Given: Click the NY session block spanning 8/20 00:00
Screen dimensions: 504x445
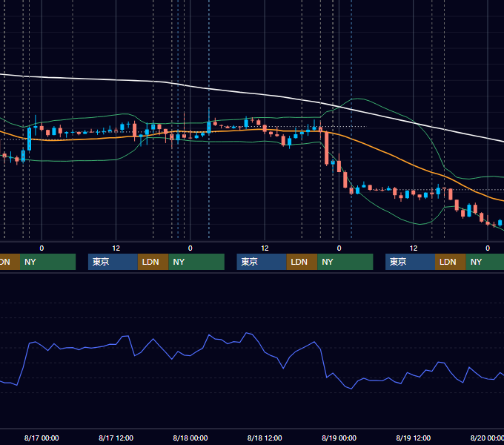Looking at the screenshot, I should [x=485, y=262].
